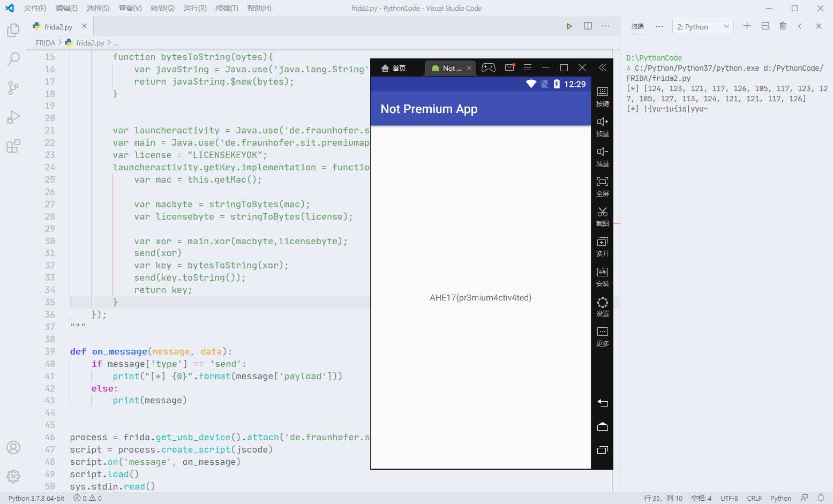Open the 帮助(H) menu

259,8
